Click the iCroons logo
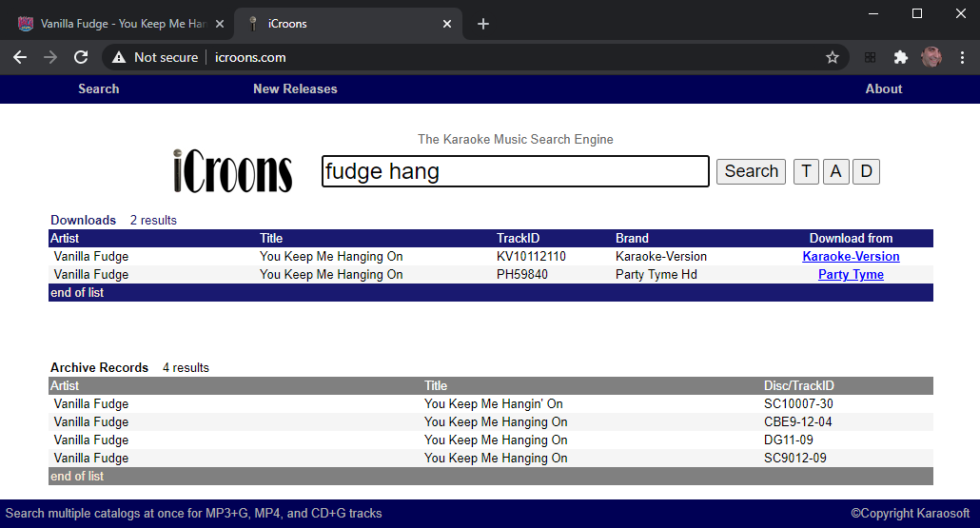980x528 pixels. (233, 171)
